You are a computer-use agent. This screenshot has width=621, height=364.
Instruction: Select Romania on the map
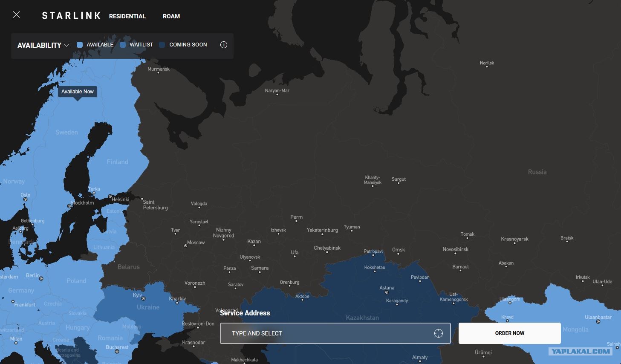pyautogui.click(x=110, y=338)
